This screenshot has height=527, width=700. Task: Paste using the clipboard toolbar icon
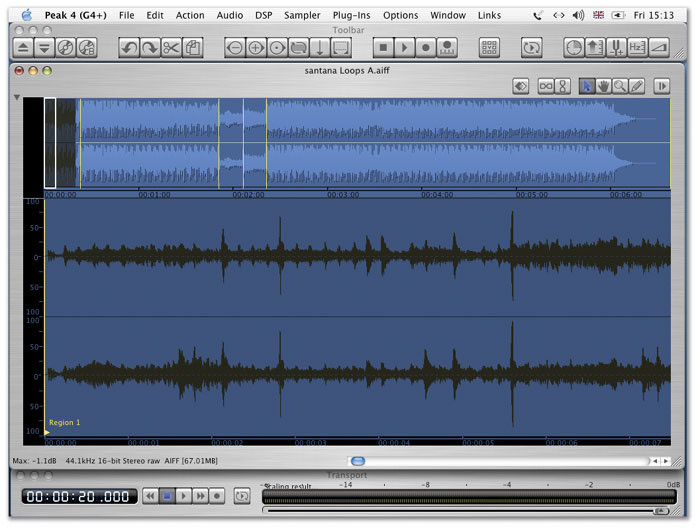point(193,48)
